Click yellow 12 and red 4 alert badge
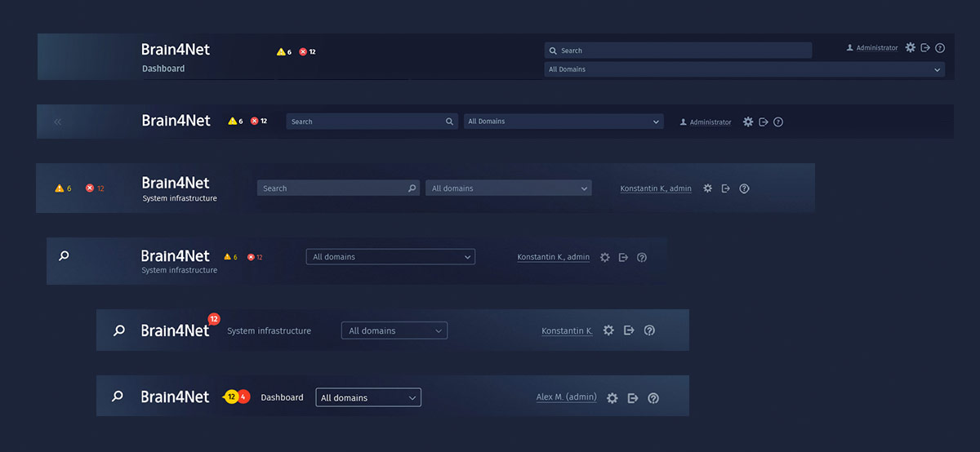The width and height of the screenshot is (980, 452). [x=237, y=397]
